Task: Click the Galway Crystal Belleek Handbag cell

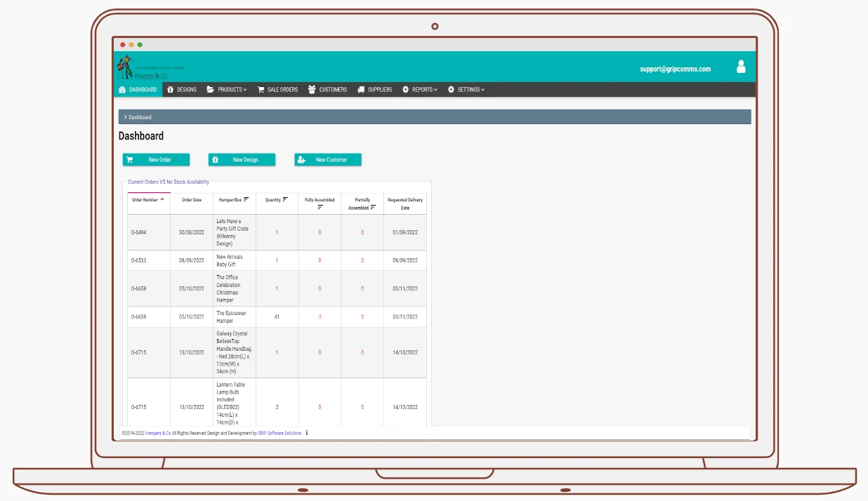Action: coord(234,352)
